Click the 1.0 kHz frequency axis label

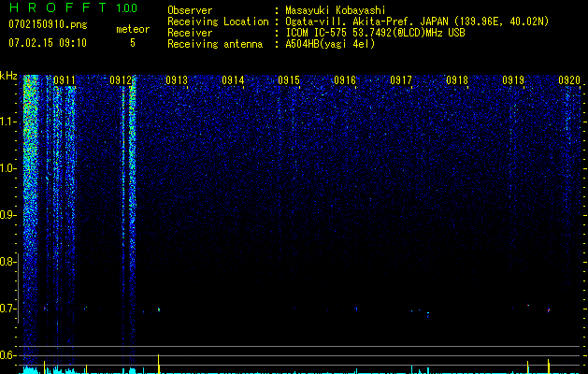[x=7, y=168]
